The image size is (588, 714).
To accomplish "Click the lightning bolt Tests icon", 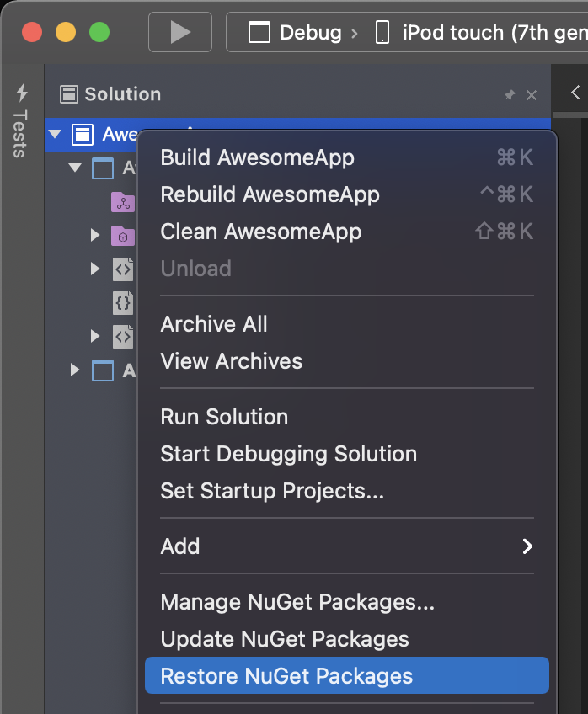I will click(x=21, y=93).
